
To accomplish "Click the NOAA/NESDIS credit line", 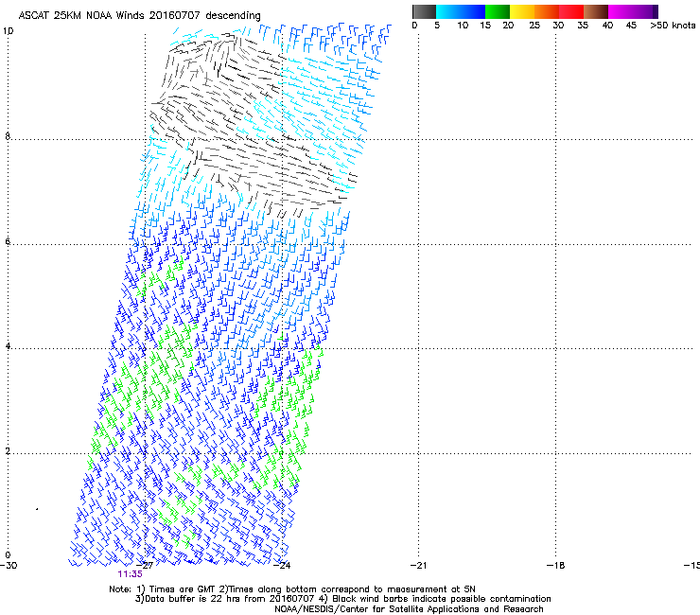I will coord(409,609).
